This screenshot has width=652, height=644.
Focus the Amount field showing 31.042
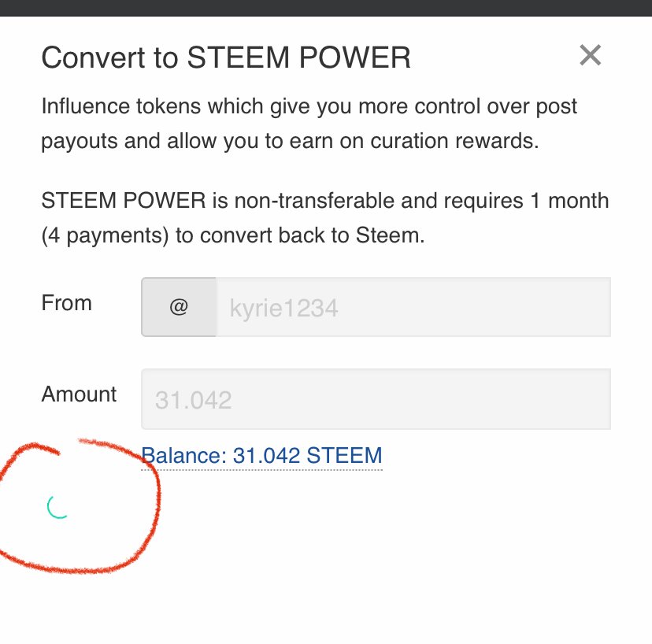(376, 399)
